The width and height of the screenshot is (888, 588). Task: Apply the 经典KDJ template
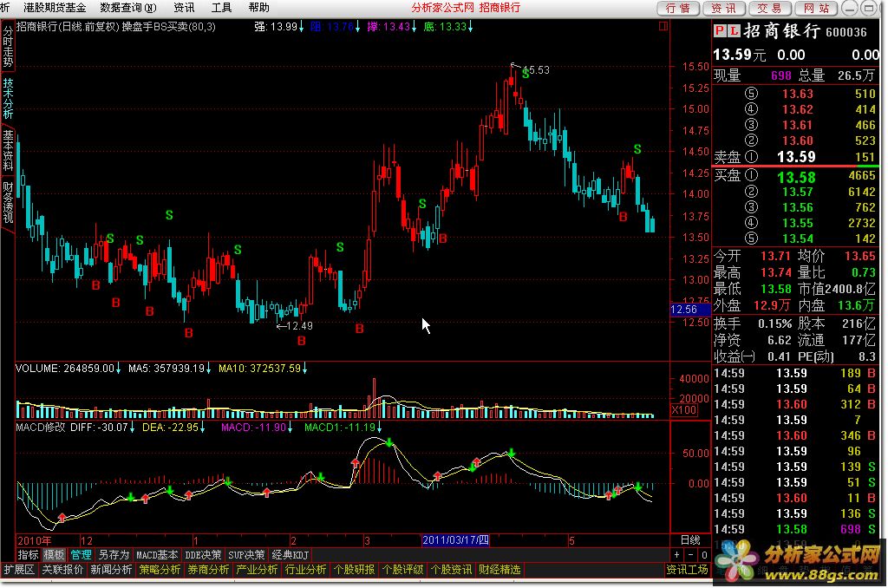pos(290,555)
